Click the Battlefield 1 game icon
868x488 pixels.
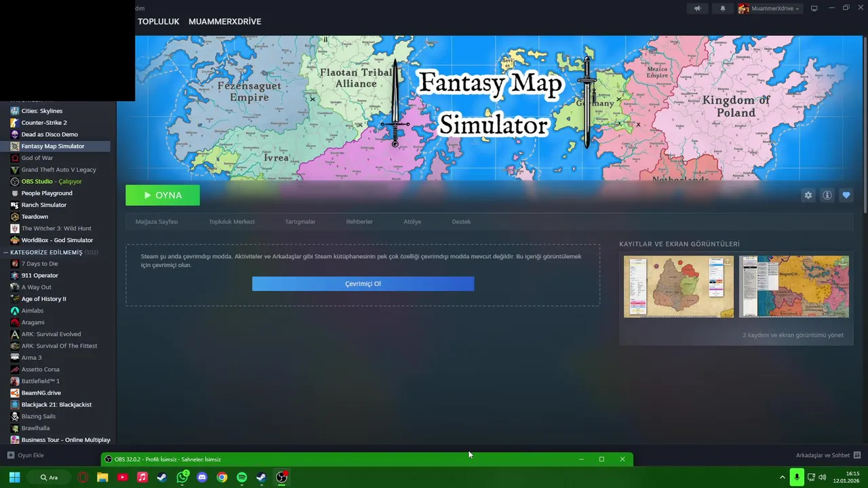[15, 381]
